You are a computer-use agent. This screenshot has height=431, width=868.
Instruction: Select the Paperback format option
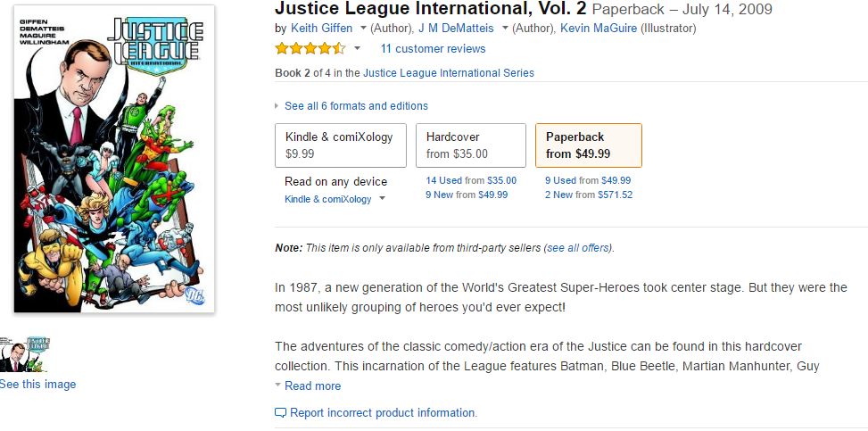point(588,145)
